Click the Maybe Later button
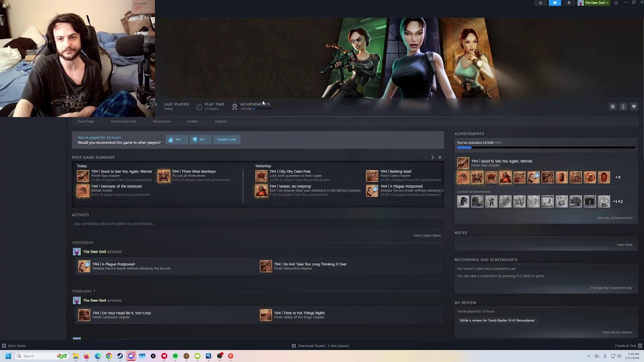This screenshot has width=644, height=362. [x=226, y=139]
